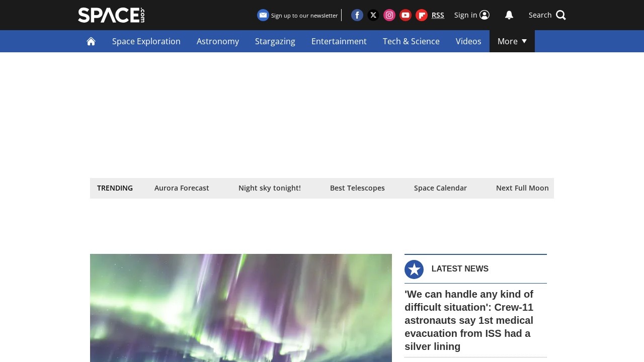Open the Flipboard social icon
644x362 pixels.
(x=422, y=15)
